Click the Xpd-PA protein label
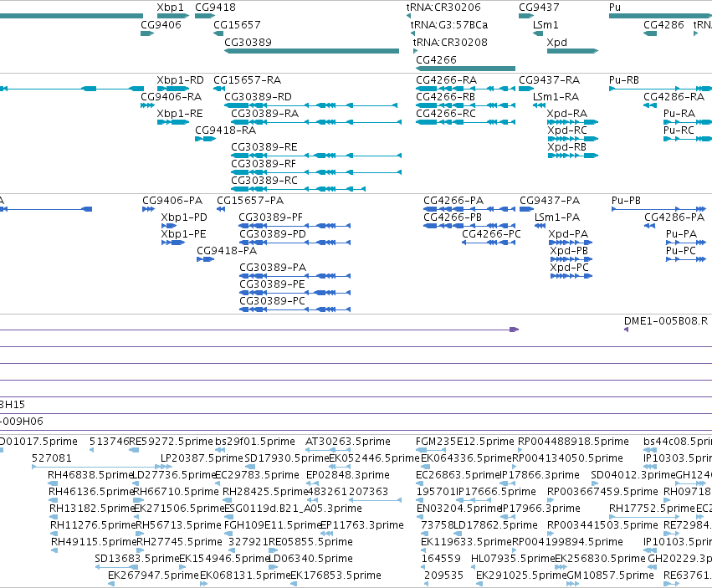Screen dimensions: 712x588 click(x=568, y=234)
